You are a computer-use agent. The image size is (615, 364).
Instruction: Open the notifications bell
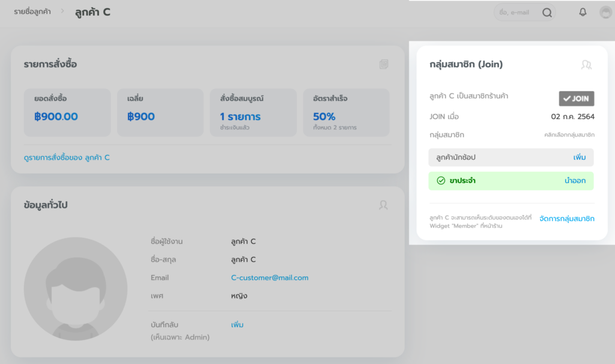[x=582, y=12]
